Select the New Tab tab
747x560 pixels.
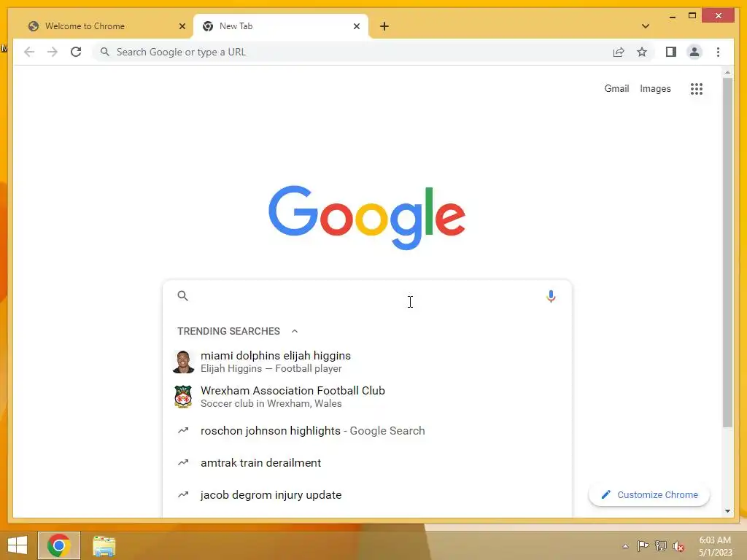coord(281,26)
